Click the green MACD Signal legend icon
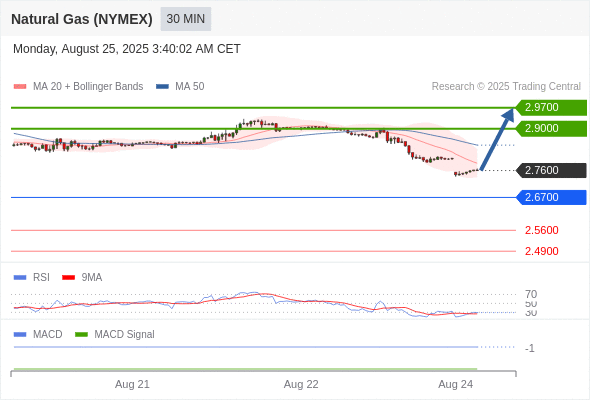Screen dimensions: 590x400 pyautogui.click(x=81, y=335)
